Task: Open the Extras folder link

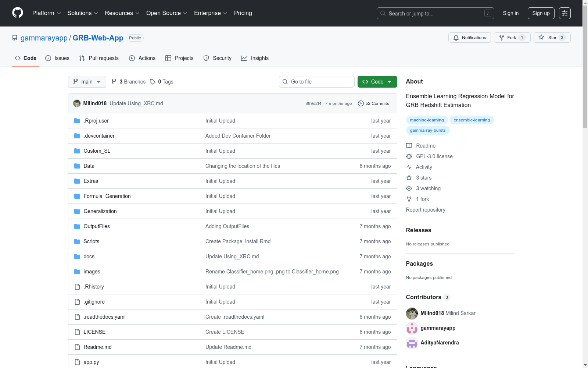Action: (x=91, y=181)
